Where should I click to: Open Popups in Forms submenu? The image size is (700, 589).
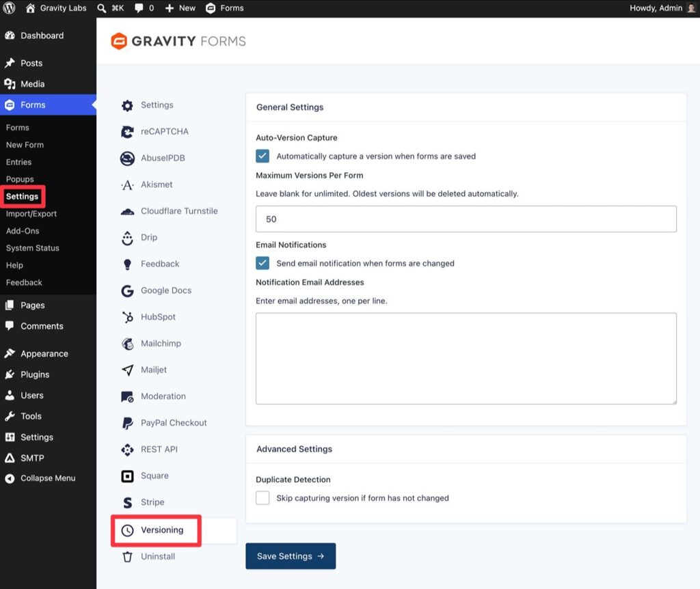pyautogui.click(x=20, y=180)
